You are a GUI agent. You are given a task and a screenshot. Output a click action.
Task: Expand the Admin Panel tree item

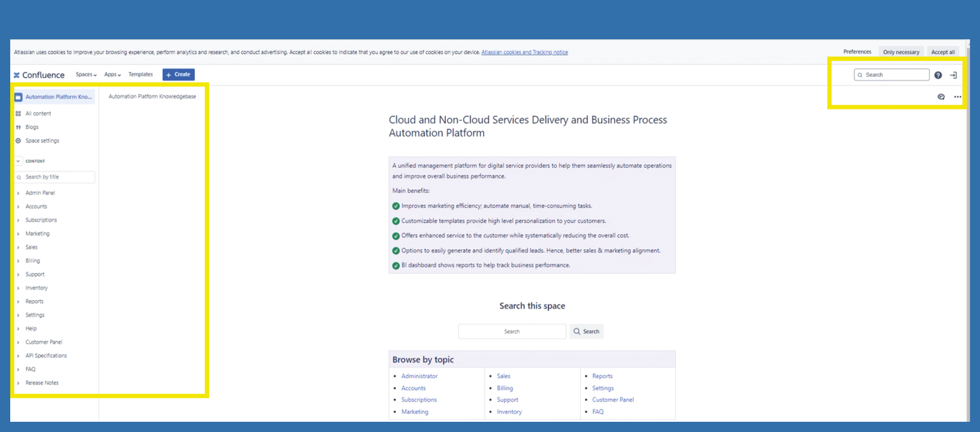coord(18,193)
